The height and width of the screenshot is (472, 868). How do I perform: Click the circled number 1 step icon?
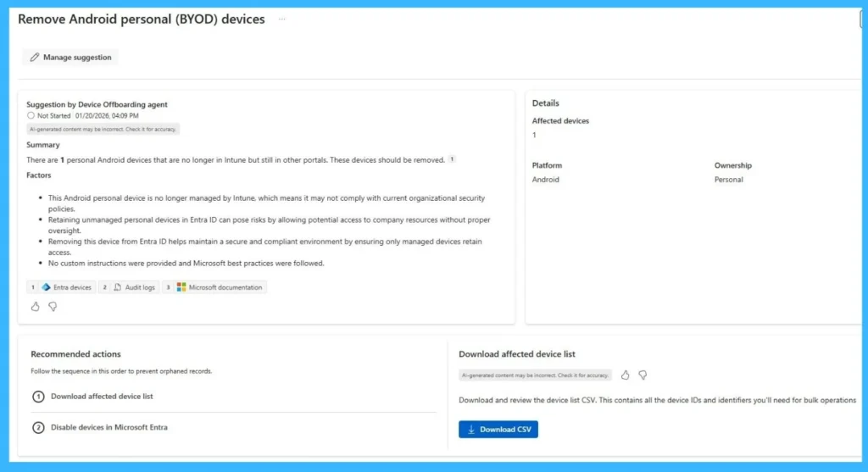coord(38,397)
